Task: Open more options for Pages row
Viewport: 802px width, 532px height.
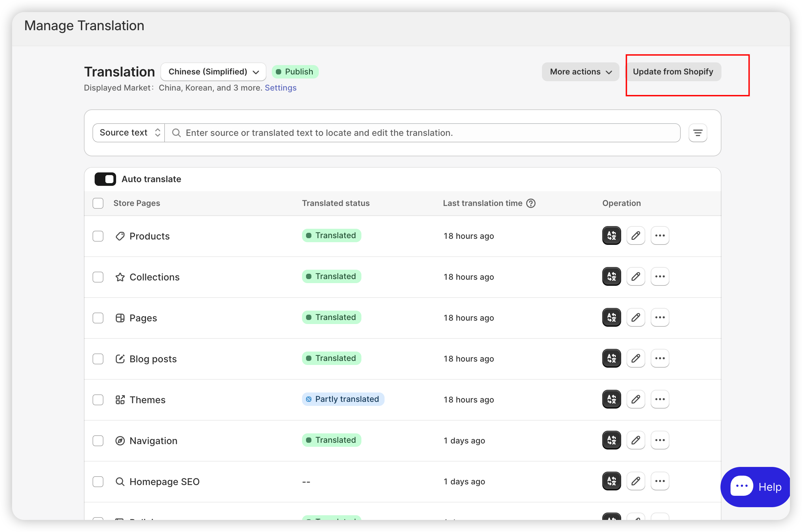Action: (x=659, y=317)
